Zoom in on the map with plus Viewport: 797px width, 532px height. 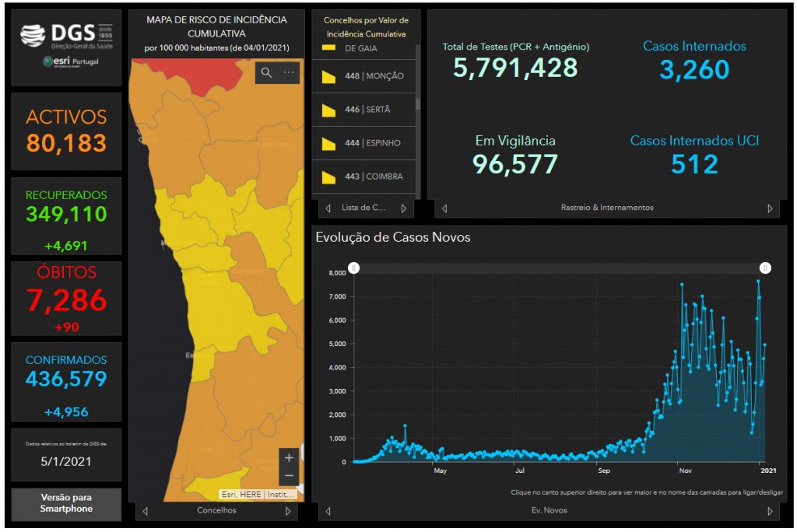(289, 458)
